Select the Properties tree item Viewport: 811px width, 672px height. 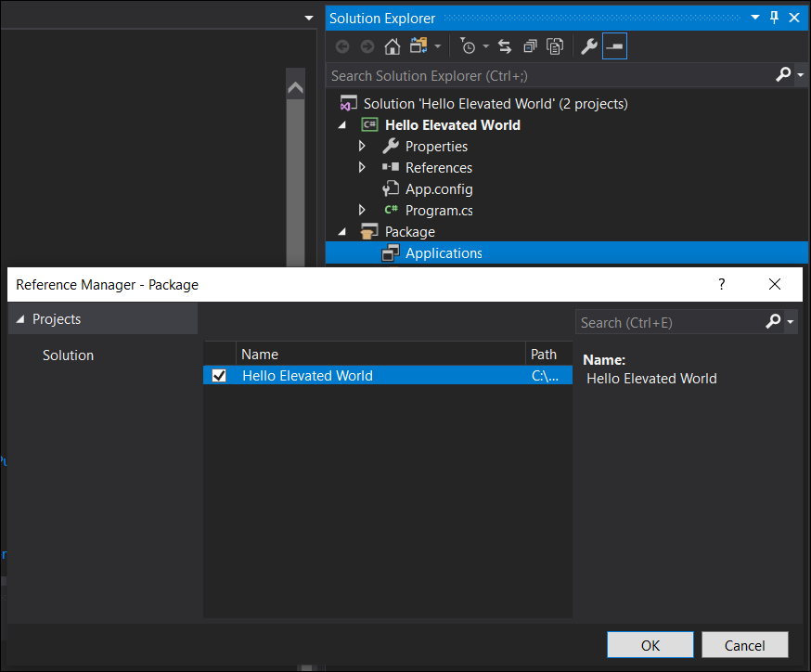click(436, 147)
